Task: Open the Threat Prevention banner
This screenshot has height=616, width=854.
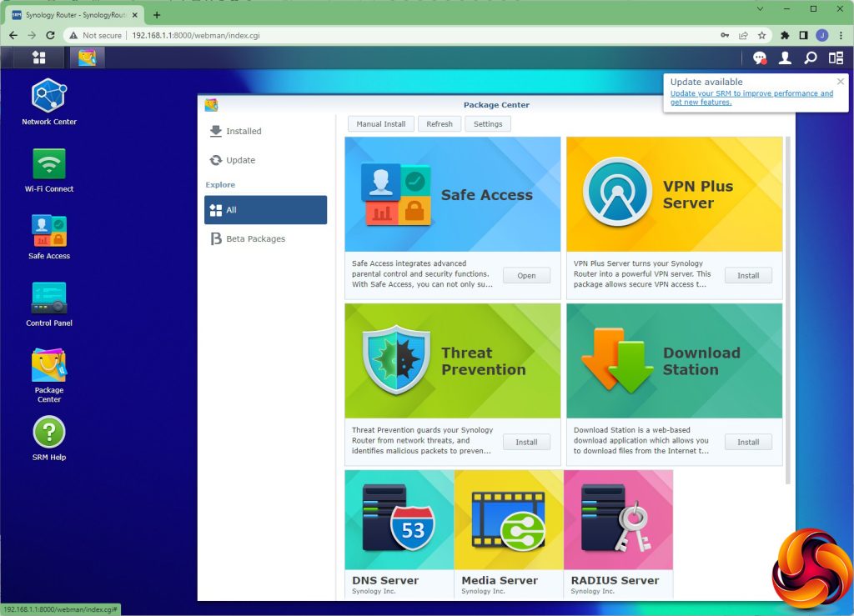Action: pyautogui.click(x=452, y=361)
